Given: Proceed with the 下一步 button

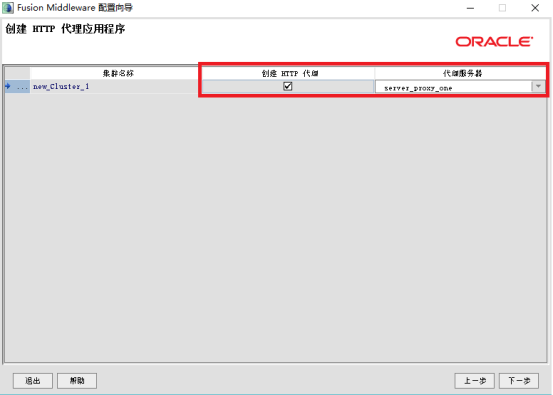Looking at the screenshot, I should click(519, 381).
